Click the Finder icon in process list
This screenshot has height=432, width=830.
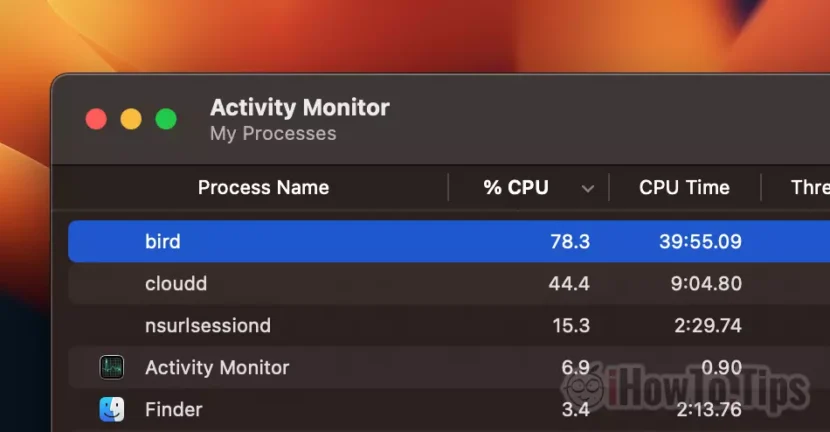coord(111,409)
